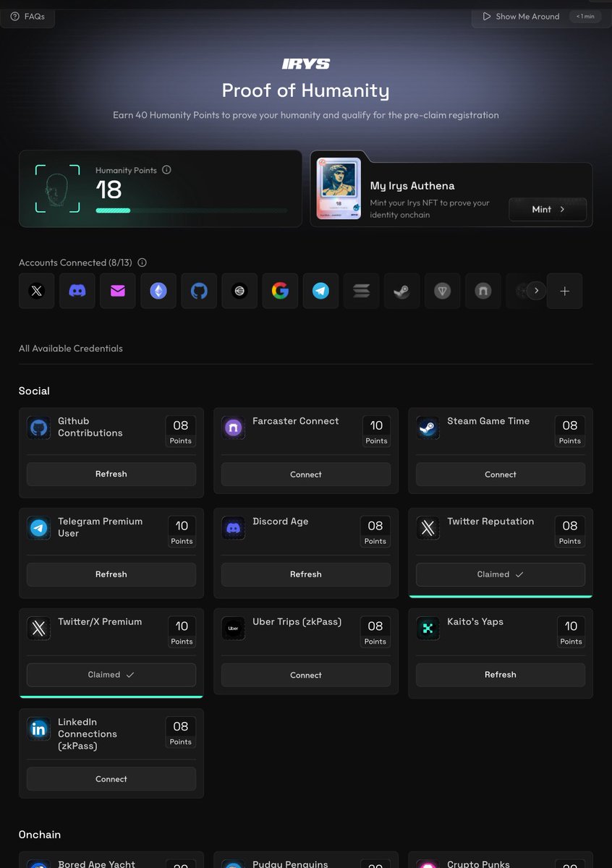
Task: Refresh the Kaito's Yaps credential
Action: pos(501,675)
